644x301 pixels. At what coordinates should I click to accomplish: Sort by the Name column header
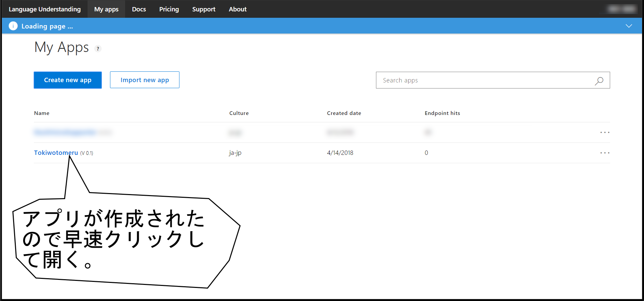42,113
